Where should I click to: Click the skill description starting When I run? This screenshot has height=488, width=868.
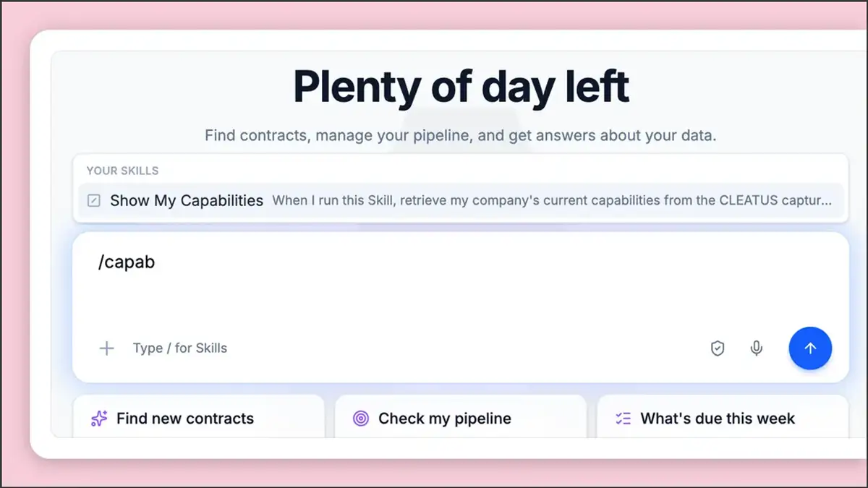point(552,200)
